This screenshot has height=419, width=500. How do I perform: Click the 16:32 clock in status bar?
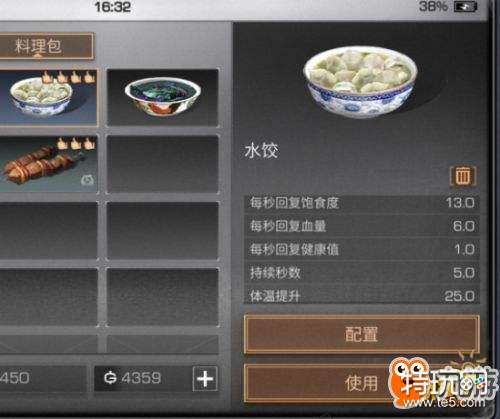113,7
